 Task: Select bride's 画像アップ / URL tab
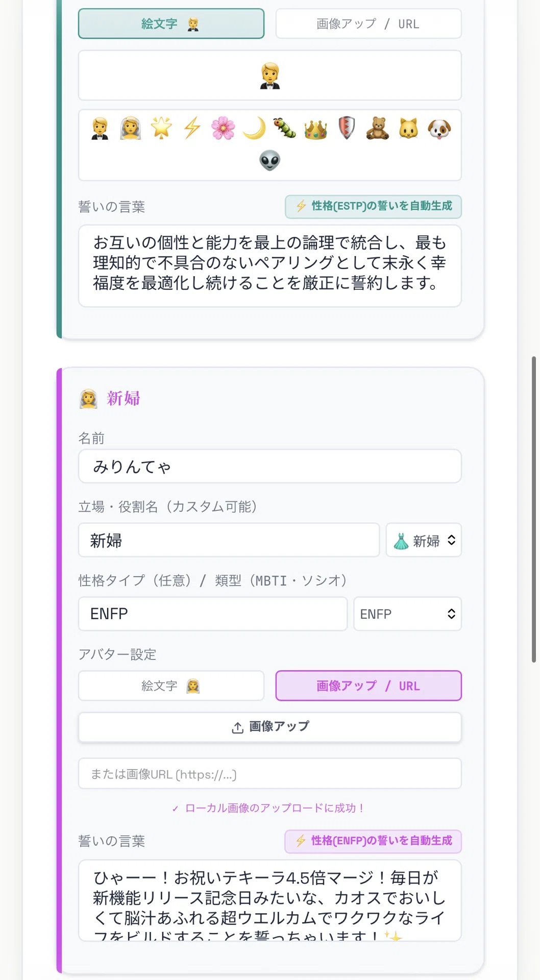coord(369,685)
